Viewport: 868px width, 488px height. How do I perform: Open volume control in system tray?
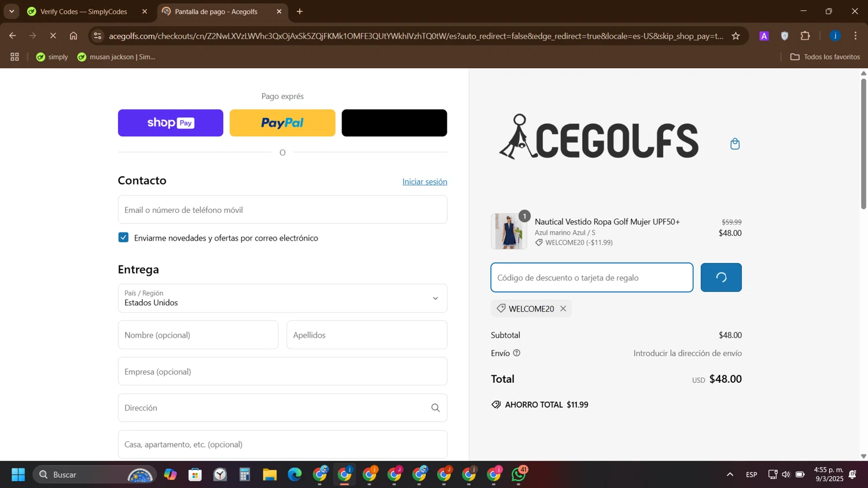786,475
